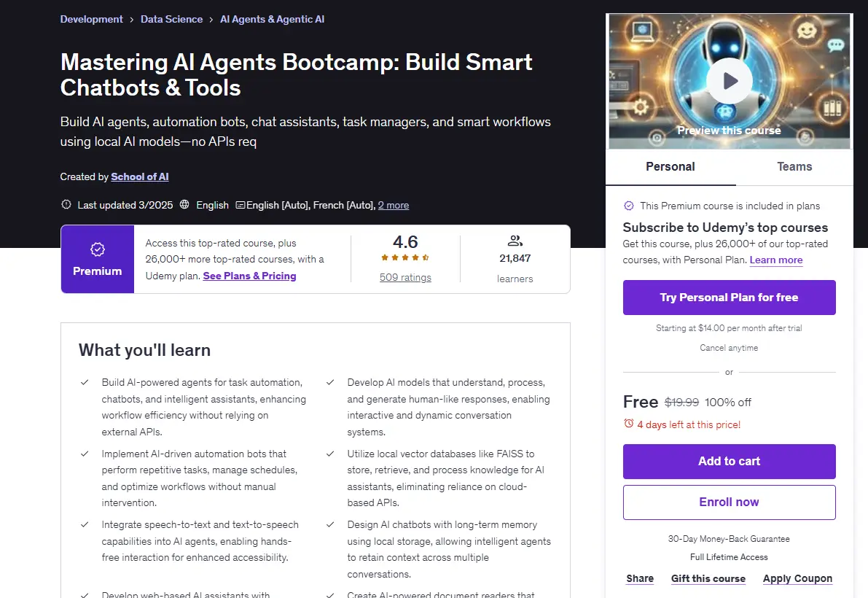
Task: Click Starting at $14.00 per month text
Action: point(729,327)
